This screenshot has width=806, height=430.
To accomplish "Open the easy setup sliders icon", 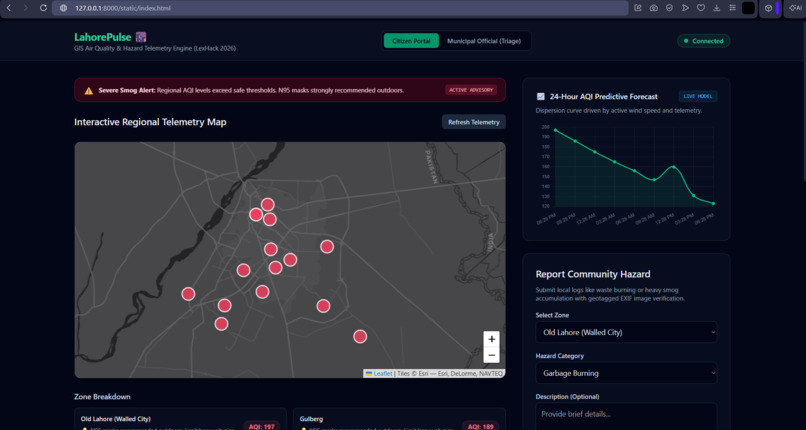I will point(732,8).
